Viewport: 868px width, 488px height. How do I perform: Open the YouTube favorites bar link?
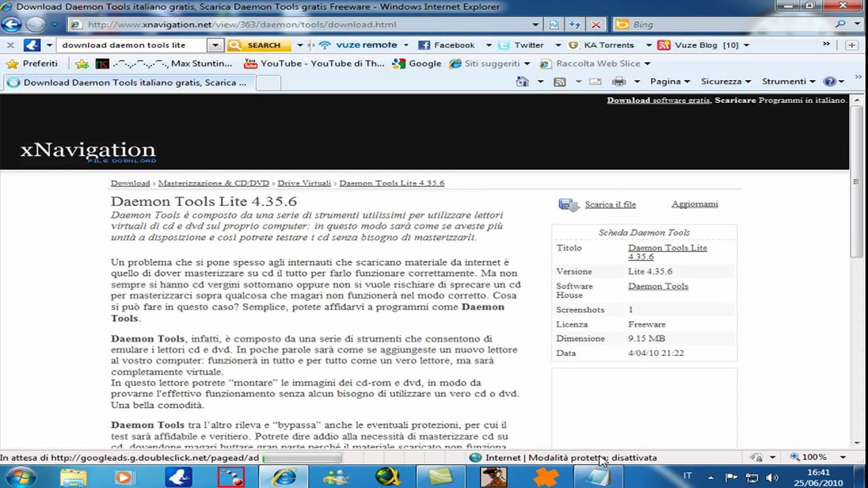[314, 64]
